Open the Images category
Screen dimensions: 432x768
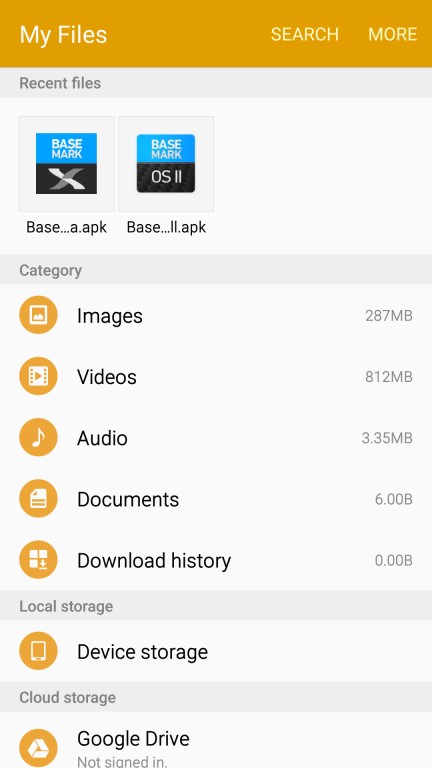(216, 315)
